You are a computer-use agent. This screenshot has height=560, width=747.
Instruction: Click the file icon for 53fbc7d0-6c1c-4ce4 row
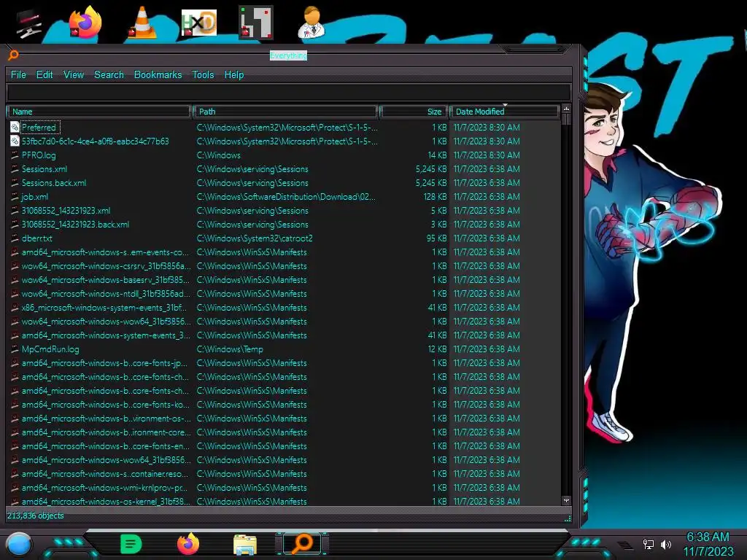coord(15,141)
